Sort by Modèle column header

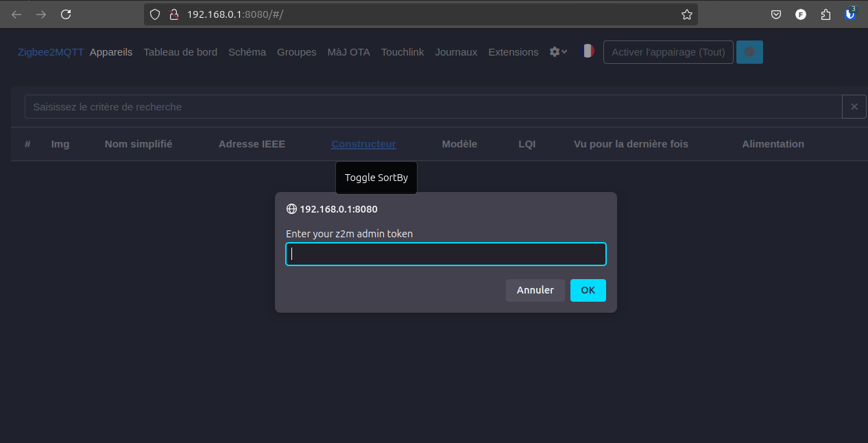coord(459,144)
